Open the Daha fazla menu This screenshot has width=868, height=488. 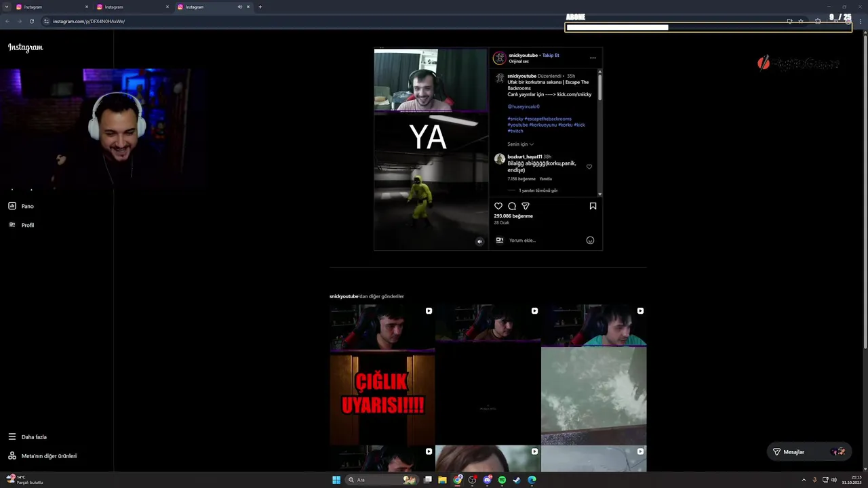(27, 437)
